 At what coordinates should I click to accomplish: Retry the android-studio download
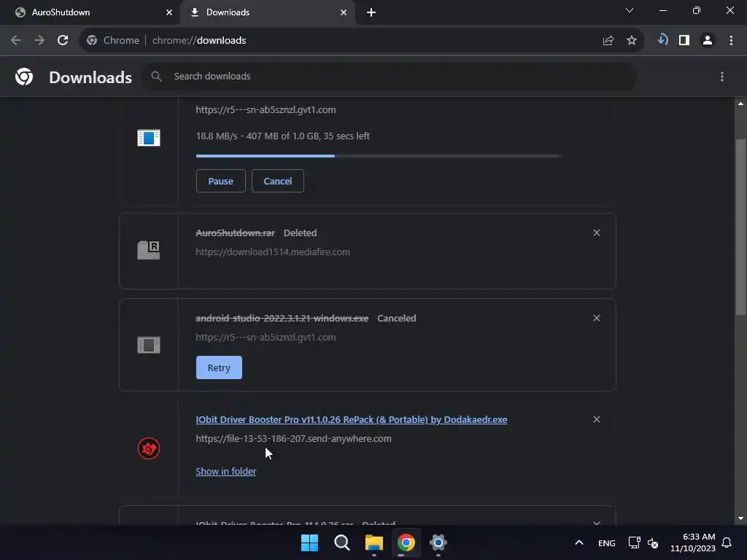click(219, 367)
